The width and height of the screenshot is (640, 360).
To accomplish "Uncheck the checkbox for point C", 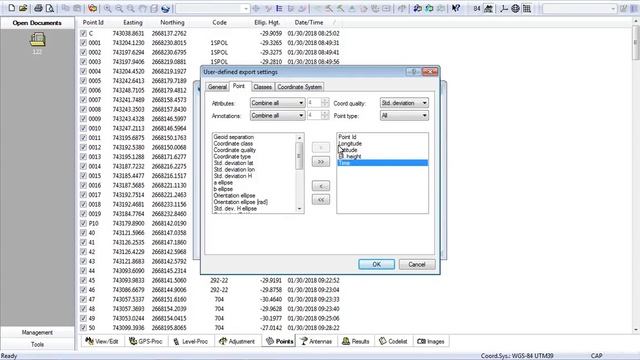I will tap(83, 33).
